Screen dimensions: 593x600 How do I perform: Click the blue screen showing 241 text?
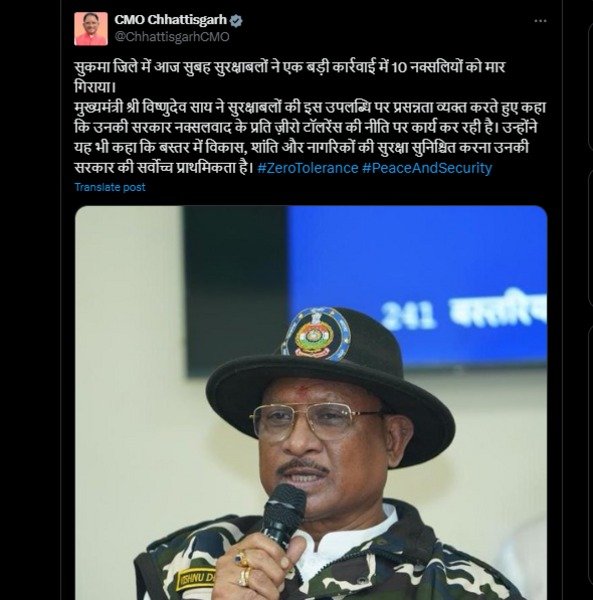pyautogui.click(x=417, y=286)
